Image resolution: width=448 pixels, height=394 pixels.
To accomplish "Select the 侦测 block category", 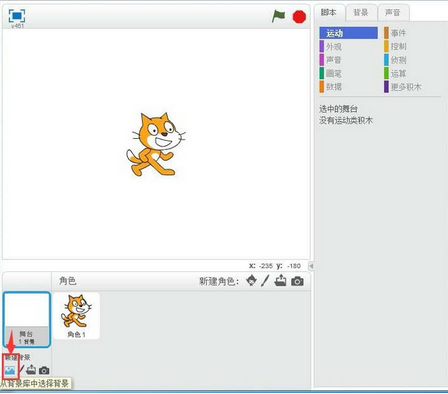I will 413,60.
